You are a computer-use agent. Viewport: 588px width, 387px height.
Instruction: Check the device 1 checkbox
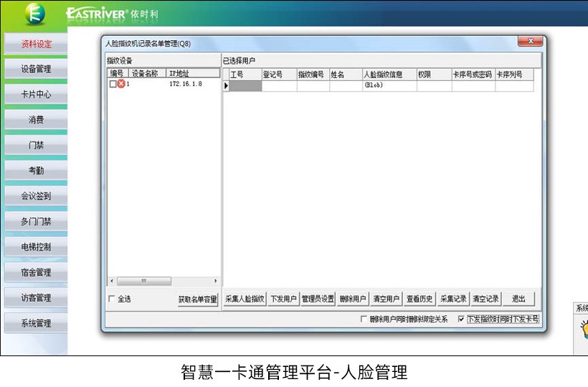(113, 84)
